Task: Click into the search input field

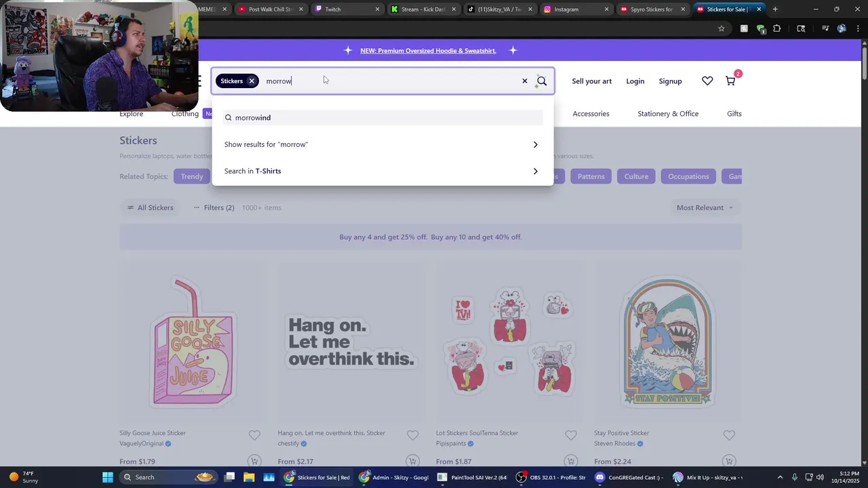Action: point(390,81)
